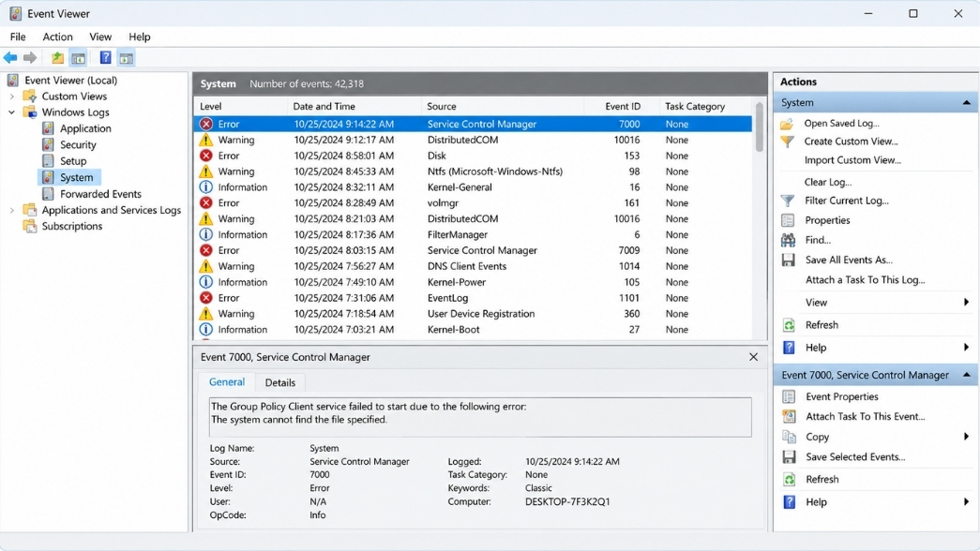This screenshot has width=980, height=551.
Task: Collapse the System actions section
Action: click(x=966, y=102)
